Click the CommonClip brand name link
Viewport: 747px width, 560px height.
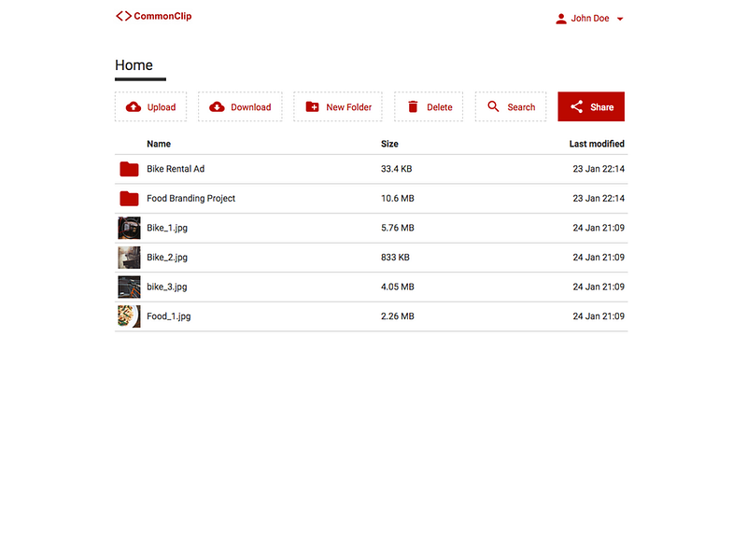[x=162, y=16]
